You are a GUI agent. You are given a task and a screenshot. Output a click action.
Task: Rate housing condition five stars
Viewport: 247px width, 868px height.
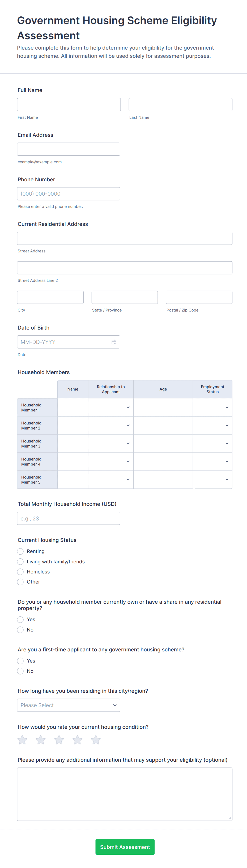(96, 740)
